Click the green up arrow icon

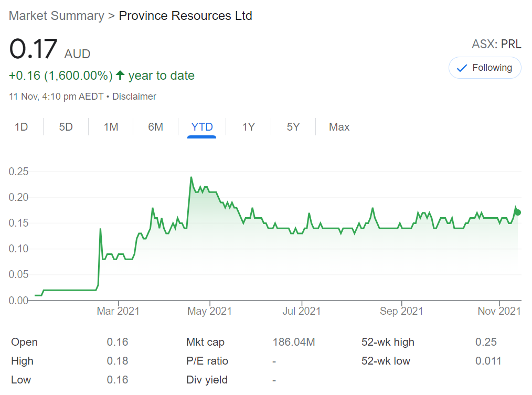(120, 75)
